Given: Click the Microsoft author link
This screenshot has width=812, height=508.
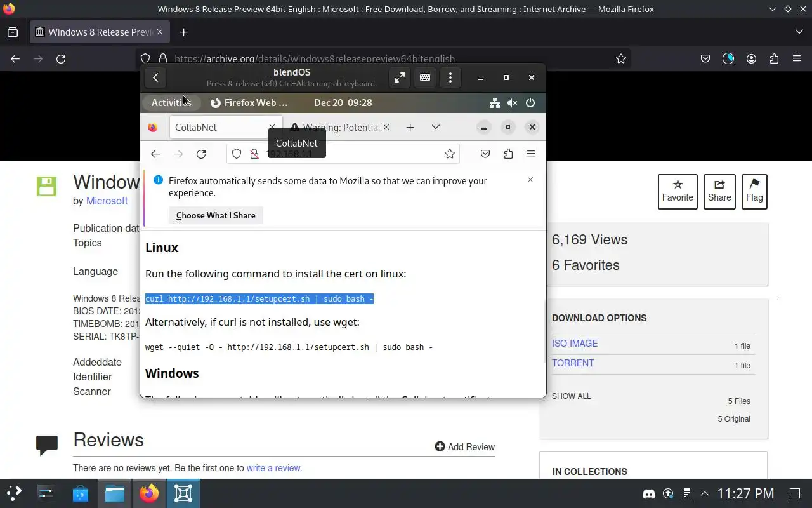Looking at the screenshot, I should pyautogui.click(x=107, y=201).
